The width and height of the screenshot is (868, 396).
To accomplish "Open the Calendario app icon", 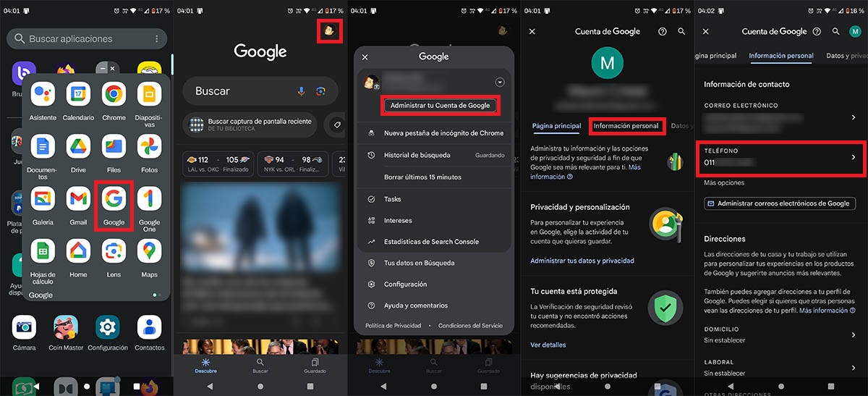I will (78, 94).
